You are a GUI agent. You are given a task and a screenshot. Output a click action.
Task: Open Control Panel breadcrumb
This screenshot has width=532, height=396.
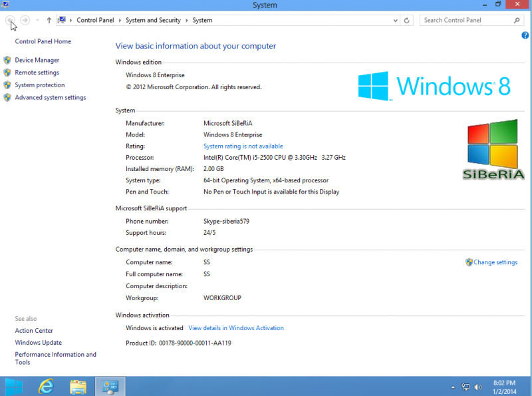click(x=95, y=21)
